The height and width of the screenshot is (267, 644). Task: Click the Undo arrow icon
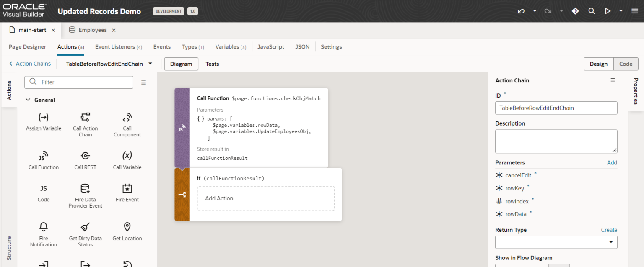pos(521,11)
